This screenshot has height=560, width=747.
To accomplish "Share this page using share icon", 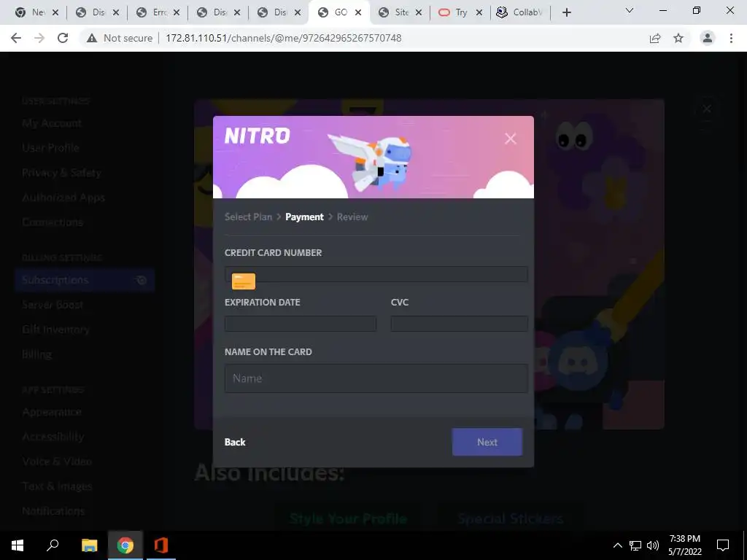I will 655,38.
